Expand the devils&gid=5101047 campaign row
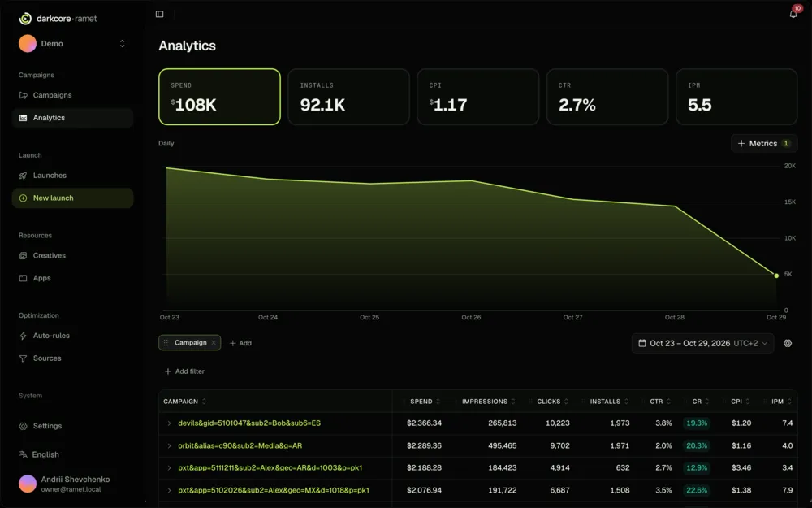 coord(169,423)
